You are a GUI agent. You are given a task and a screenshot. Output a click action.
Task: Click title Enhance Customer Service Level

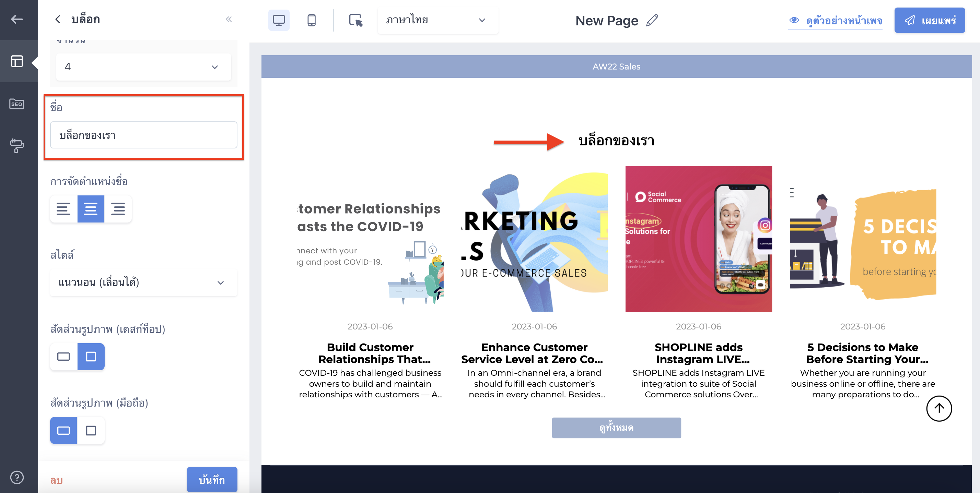coord(532,353)
